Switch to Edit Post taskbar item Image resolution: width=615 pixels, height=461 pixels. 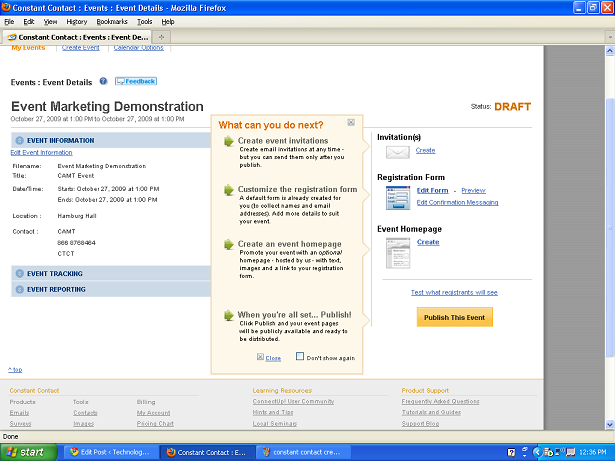click(x=111, y=452)
